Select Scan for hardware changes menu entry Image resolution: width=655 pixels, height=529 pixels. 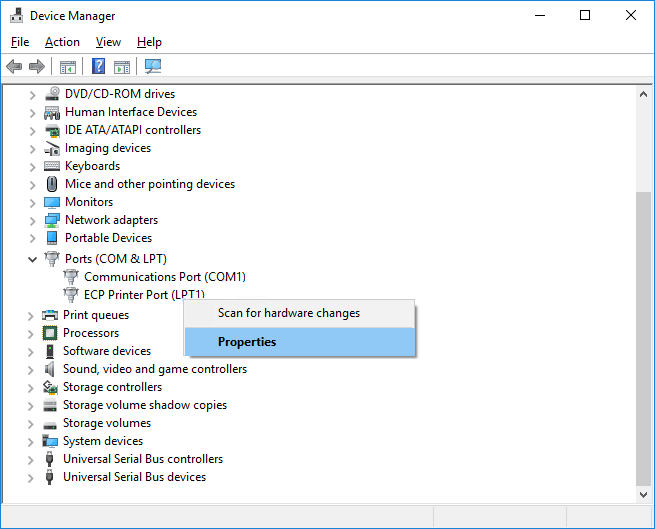[289, 313]
